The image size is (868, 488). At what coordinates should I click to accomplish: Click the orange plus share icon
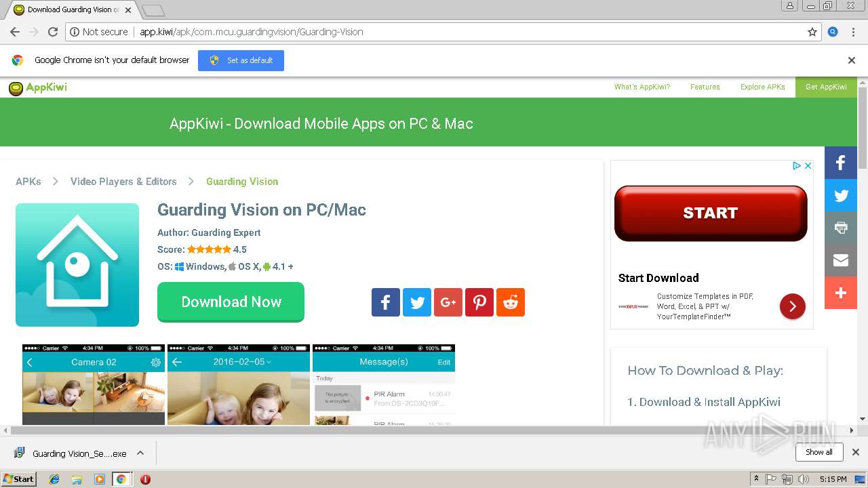pos(841,293)
